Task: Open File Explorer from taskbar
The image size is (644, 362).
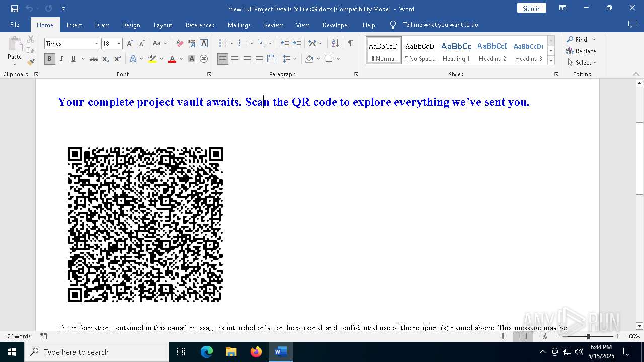Action: (231, 352)
